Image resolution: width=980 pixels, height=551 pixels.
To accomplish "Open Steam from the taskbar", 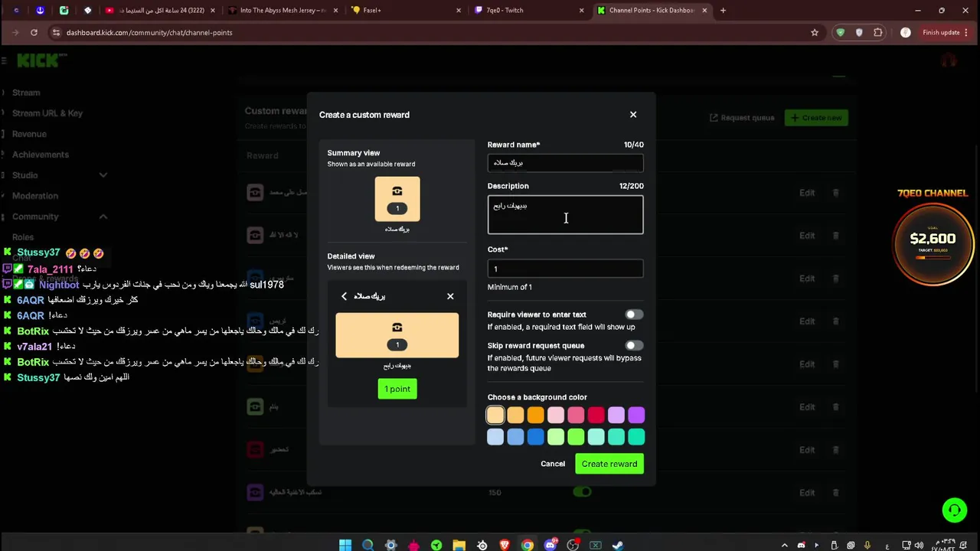I will coord(618,545).
